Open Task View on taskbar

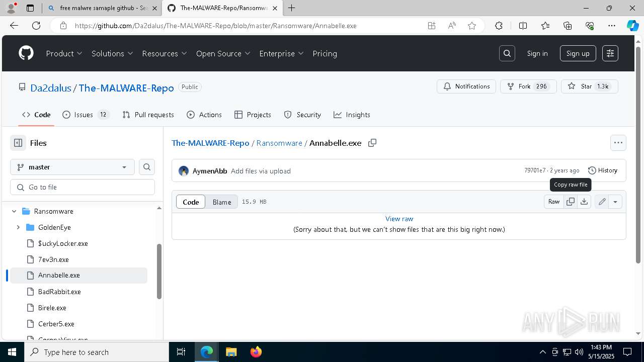pos(181,352)
